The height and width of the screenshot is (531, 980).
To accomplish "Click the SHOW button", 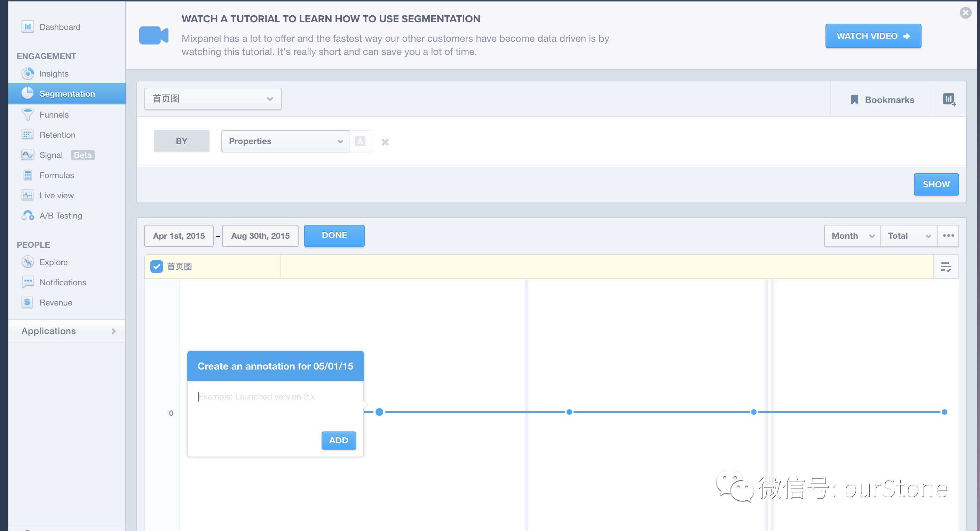I will click(936, 184).
